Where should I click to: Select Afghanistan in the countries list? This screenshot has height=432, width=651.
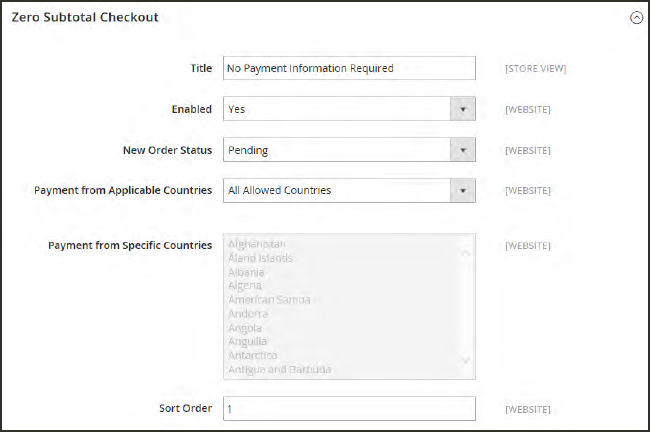click(258, 244)
